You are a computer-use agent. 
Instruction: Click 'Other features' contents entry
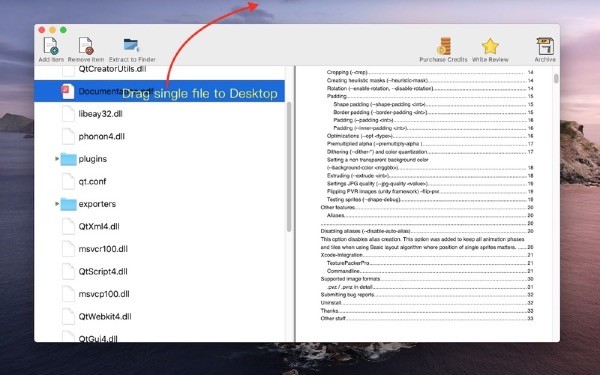(338, 207)
